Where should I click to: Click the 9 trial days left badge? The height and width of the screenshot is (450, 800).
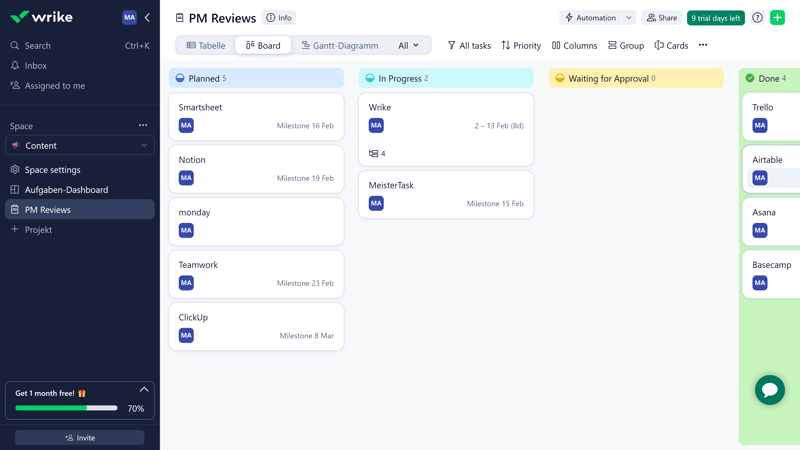[x=716, y=18]
